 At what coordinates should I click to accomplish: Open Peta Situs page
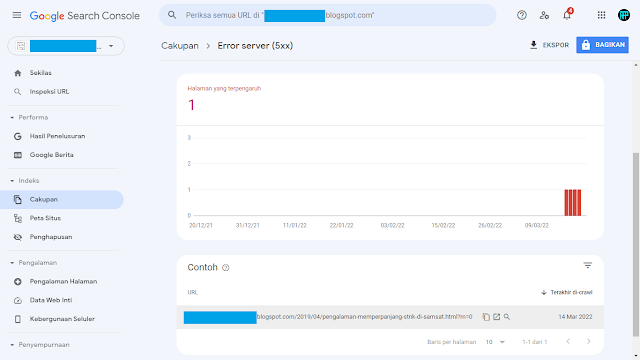point(45,218)
